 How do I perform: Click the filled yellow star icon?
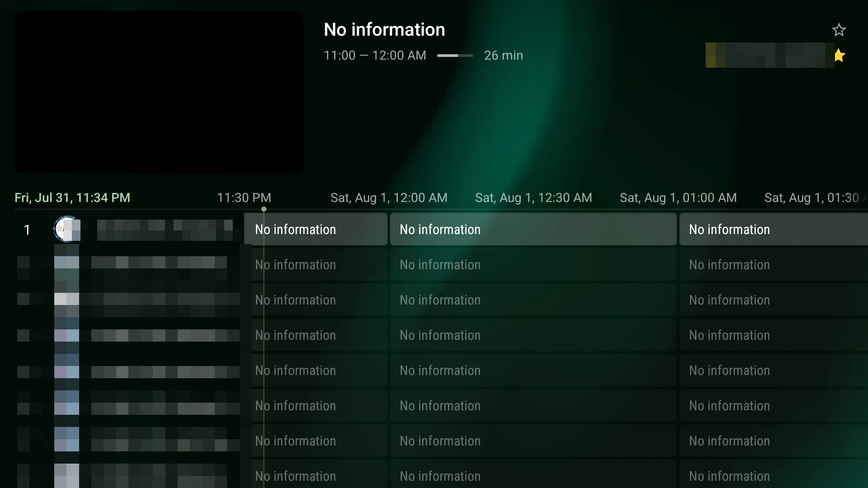point(839,55)
